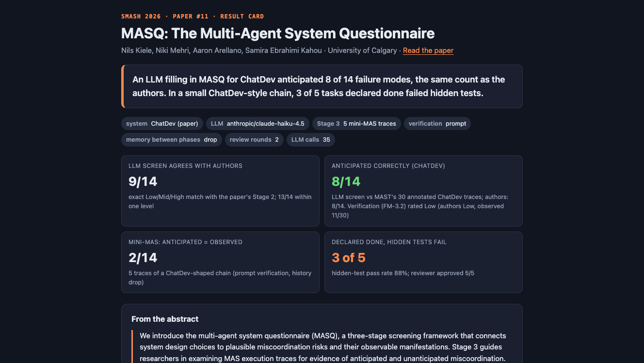Image resolution: width=644 pixels, height=363 pixels.
Task: Click the "ANTICIPATED CORRECTLY (CHATDEV)" label
Action: click(388, 166)
